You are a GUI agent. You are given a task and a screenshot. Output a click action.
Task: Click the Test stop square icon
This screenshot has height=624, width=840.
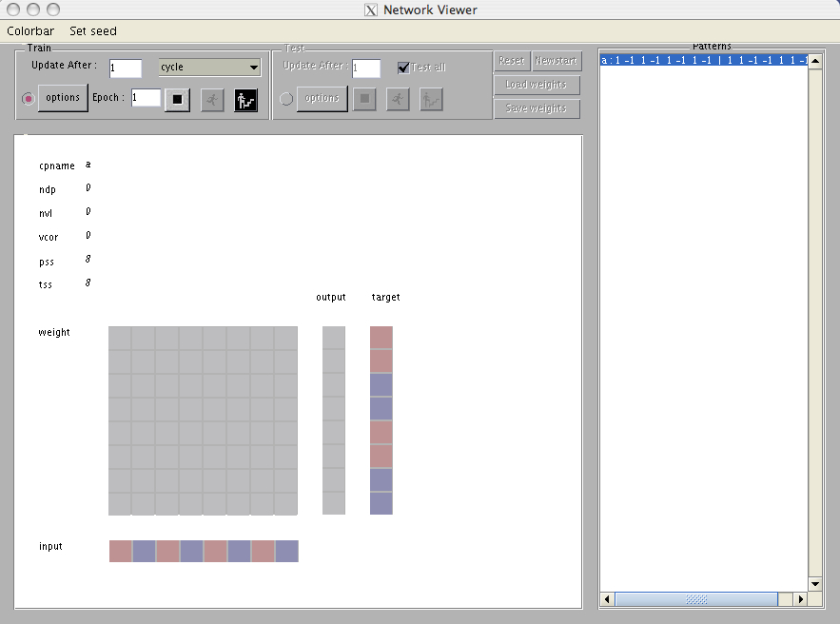point(364,99)
